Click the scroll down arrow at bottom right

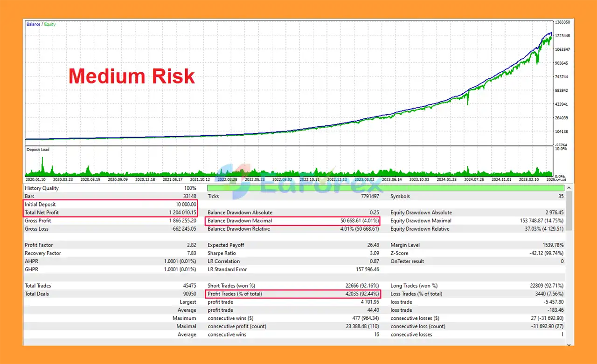click(x=569, y=344)
